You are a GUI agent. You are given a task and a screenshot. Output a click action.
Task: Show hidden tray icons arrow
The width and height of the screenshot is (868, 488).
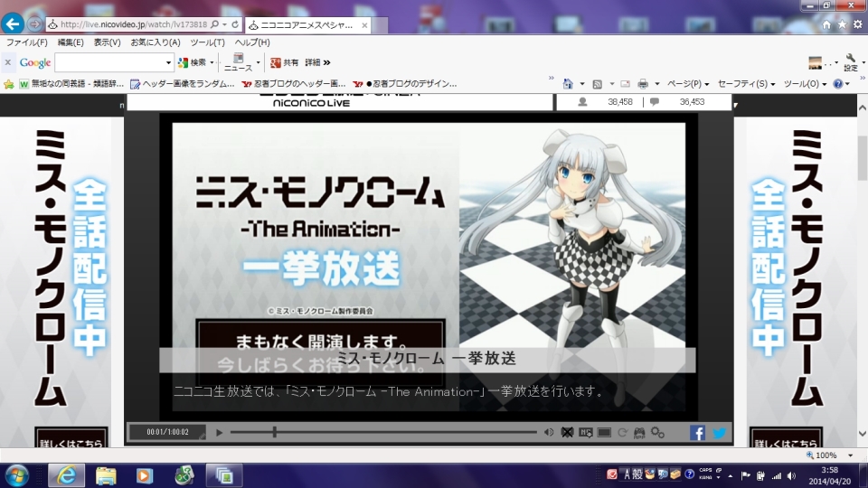point(731,475)
